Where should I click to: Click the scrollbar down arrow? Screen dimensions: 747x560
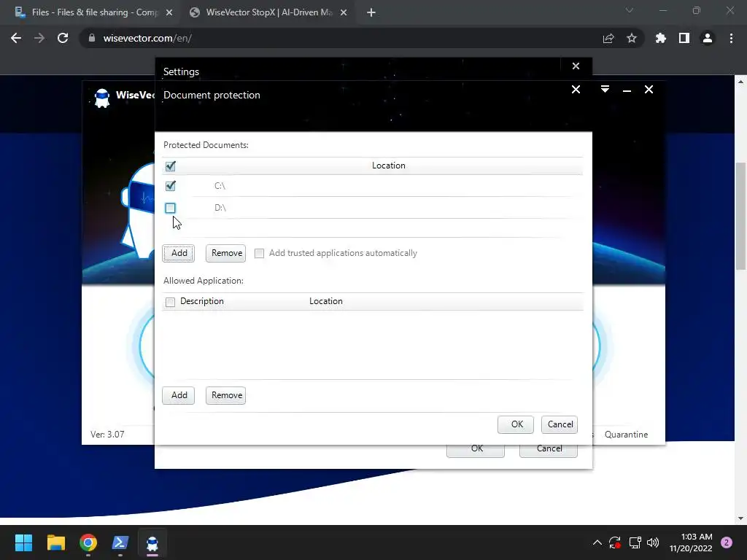[x=740, y=518]
